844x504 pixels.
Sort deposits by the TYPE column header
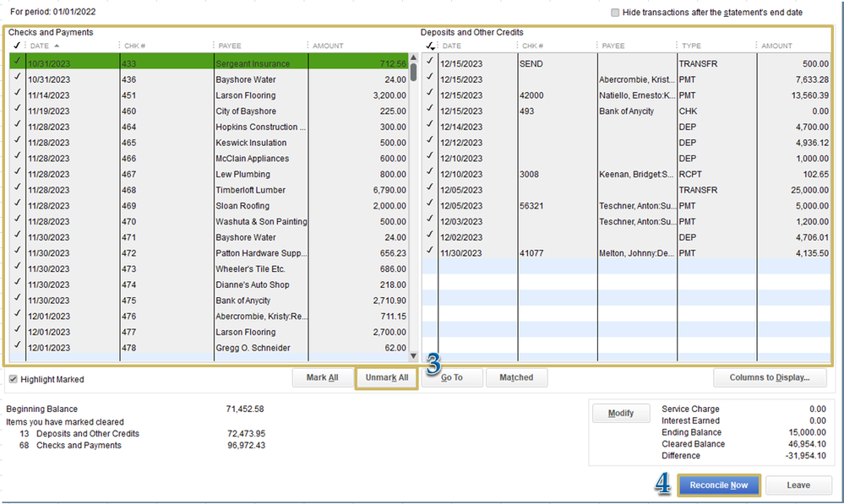pos(691,46)
